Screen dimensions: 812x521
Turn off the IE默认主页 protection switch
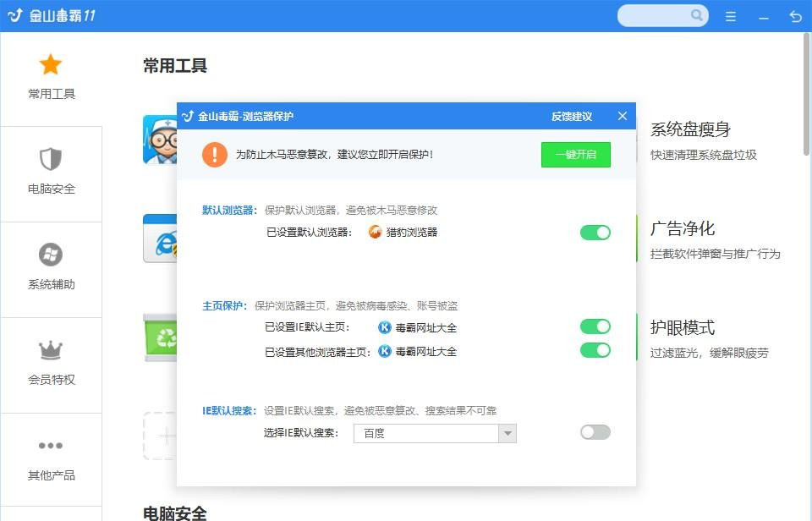[595, 326]
